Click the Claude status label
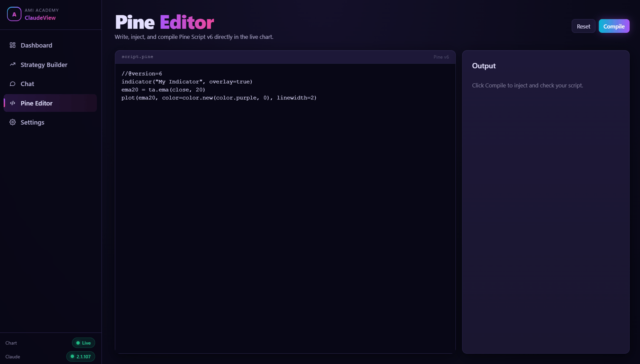This screenshot has height=364, width=640. [x=13, y=357]
